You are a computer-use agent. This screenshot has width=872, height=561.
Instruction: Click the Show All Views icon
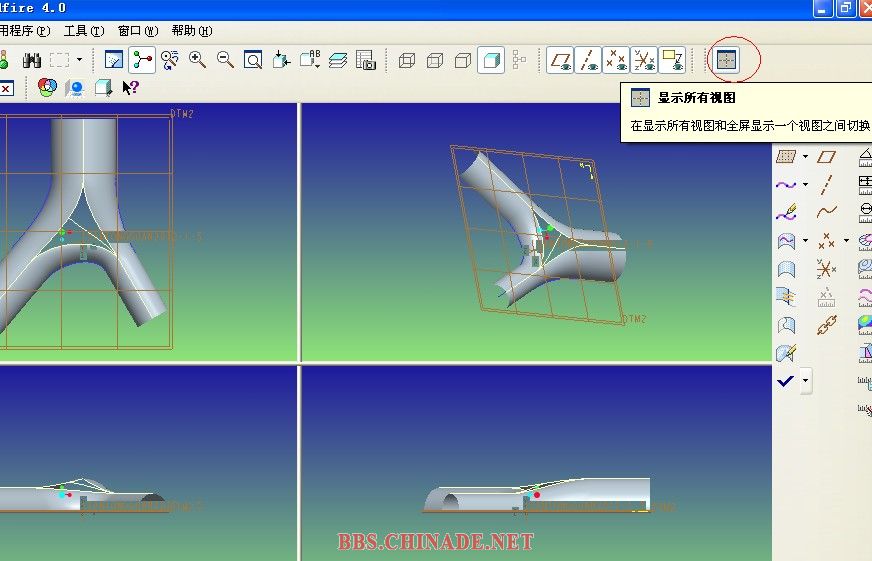click(x=727, y=60)
